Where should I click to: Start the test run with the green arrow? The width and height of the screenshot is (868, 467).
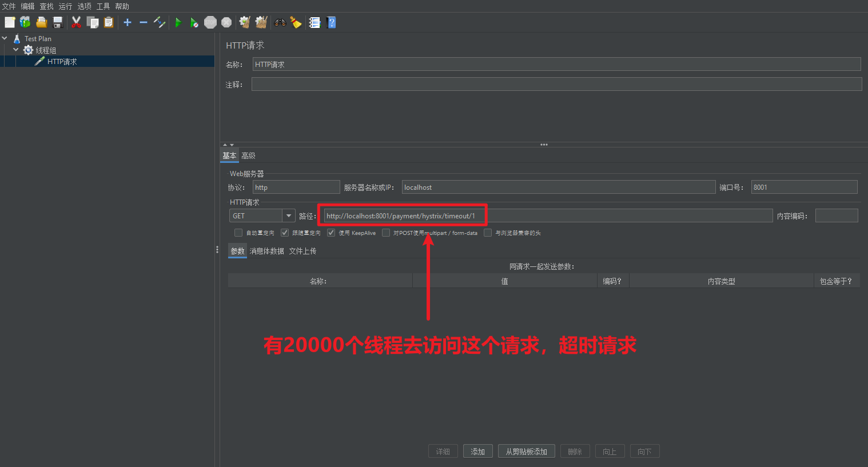[179, 22]
